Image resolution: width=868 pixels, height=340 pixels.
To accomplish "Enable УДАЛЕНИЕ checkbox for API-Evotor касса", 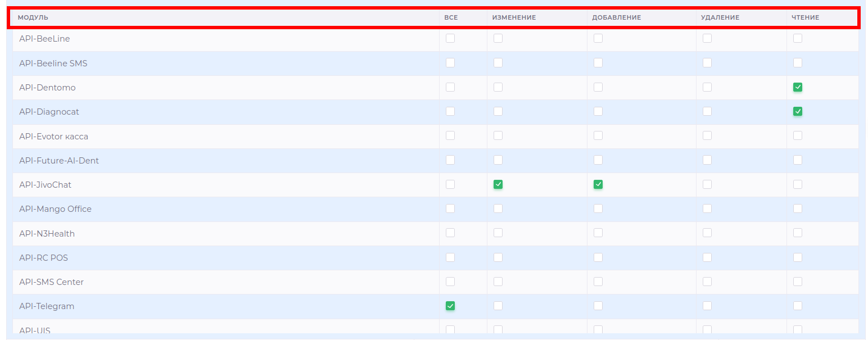I will (x=707, y=135).
